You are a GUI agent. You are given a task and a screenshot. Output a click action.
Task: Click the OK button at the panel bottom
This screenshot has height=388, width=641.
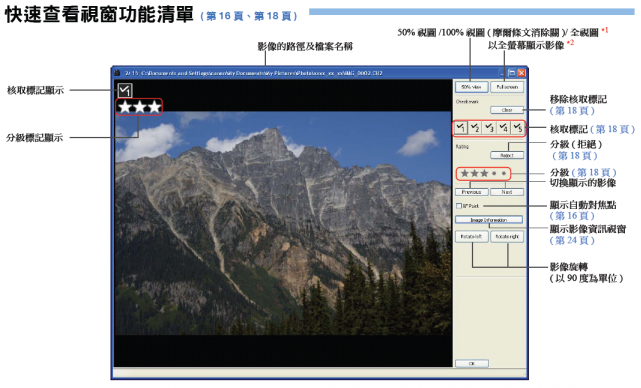point(472,363)
